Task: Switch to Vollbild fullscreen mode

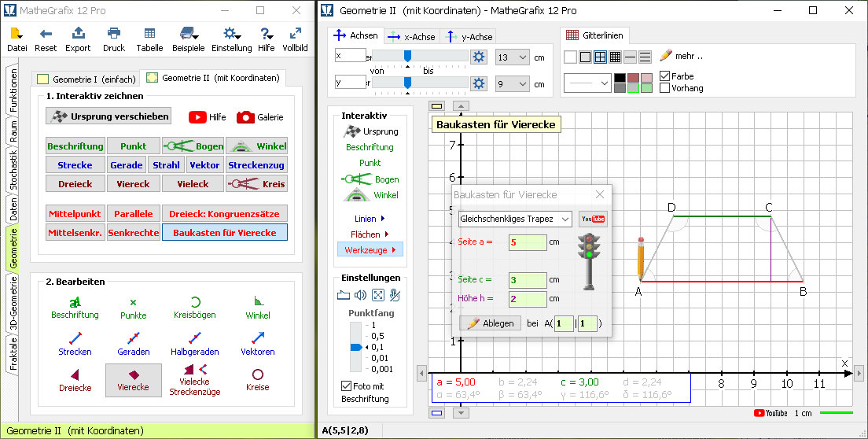Action: point(295,34)
